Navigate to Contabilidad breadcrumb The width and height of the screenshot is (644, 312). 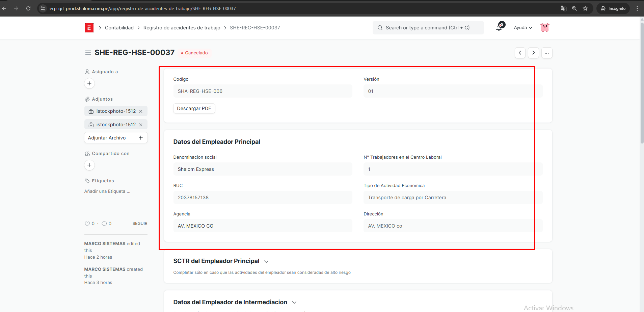coord(119,28)
